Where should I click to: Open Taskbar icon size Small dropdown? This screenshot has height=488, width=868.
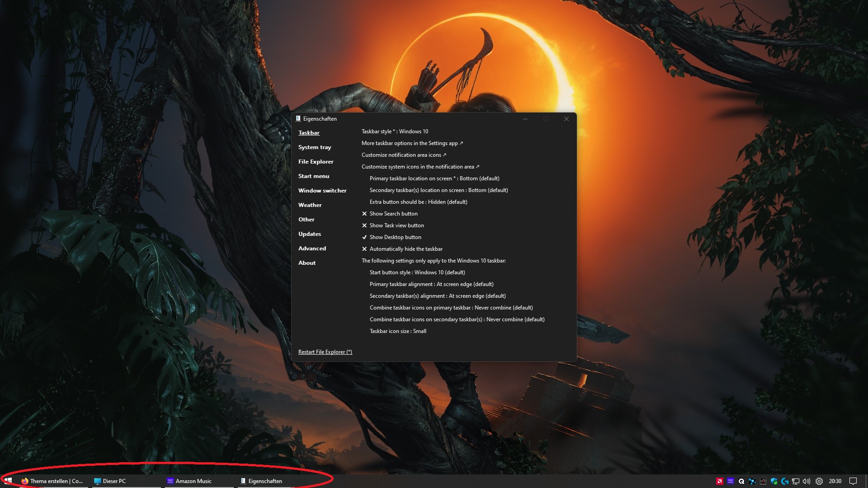pyautogui.click(x=398, y=331)
